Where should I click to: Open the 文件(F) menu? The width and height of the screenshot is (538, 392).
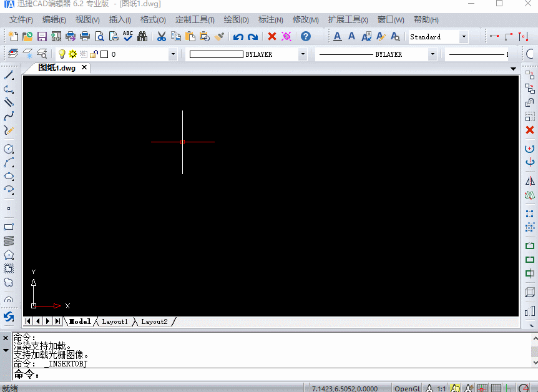tap(21, 19)
